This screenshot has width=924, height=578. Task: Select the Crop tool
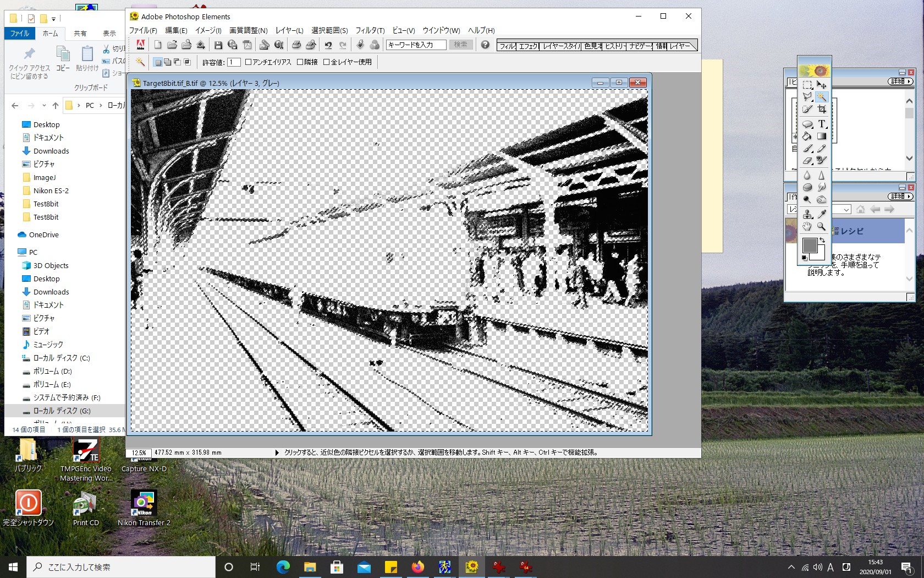coord(821,109)
